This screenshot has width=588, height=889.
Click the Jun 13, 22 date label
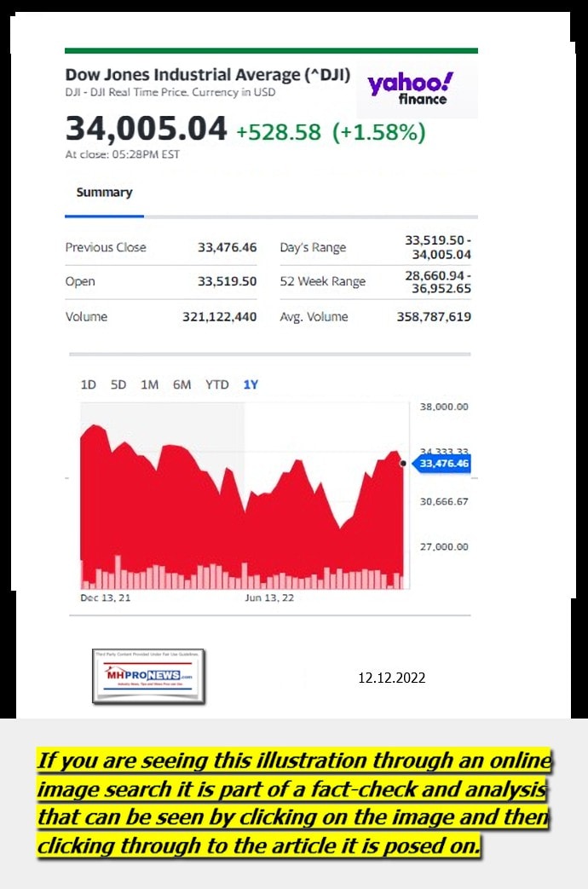[x=269, y=597]
